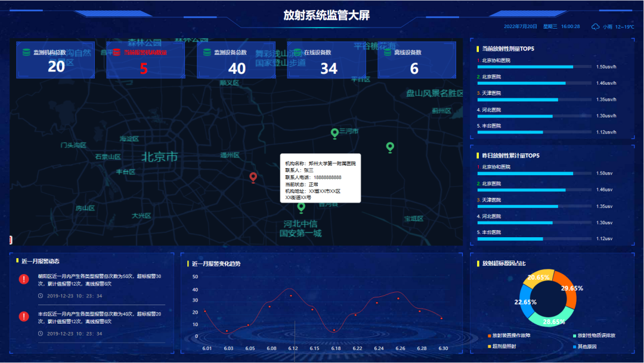Click the clock icon under 朝阳区 alarm

pos(40,296)
